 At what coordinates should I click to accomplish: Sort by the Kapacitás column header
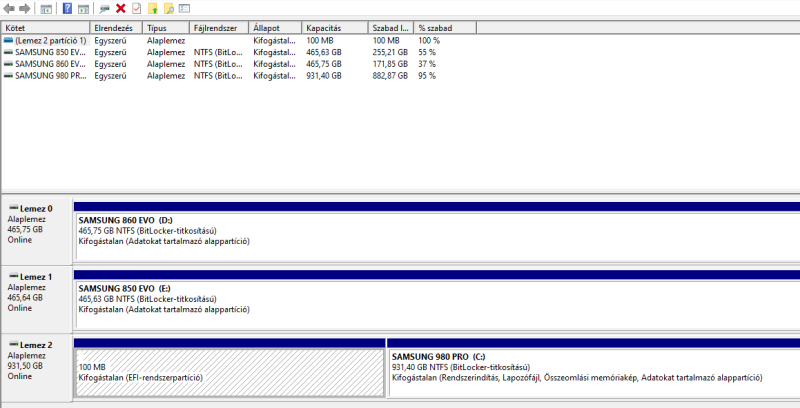click(335, 28)
